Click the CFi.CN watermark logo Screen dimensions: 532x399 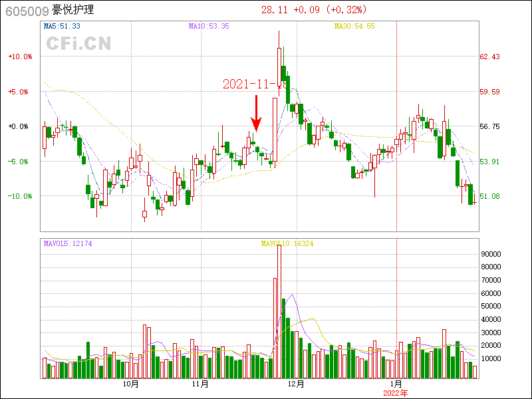(78, 44)
